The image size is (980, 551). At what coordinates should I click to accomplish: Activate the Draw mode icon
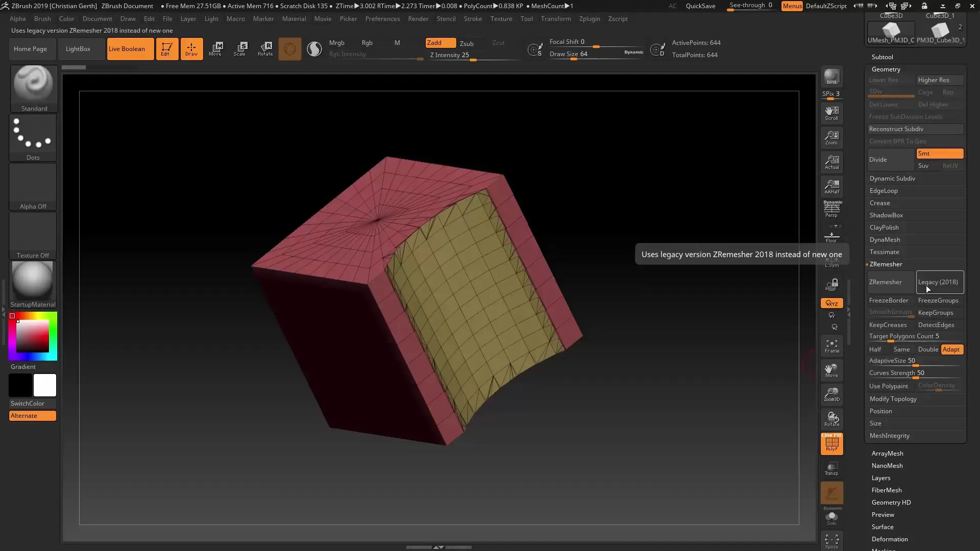pos(191,49)
